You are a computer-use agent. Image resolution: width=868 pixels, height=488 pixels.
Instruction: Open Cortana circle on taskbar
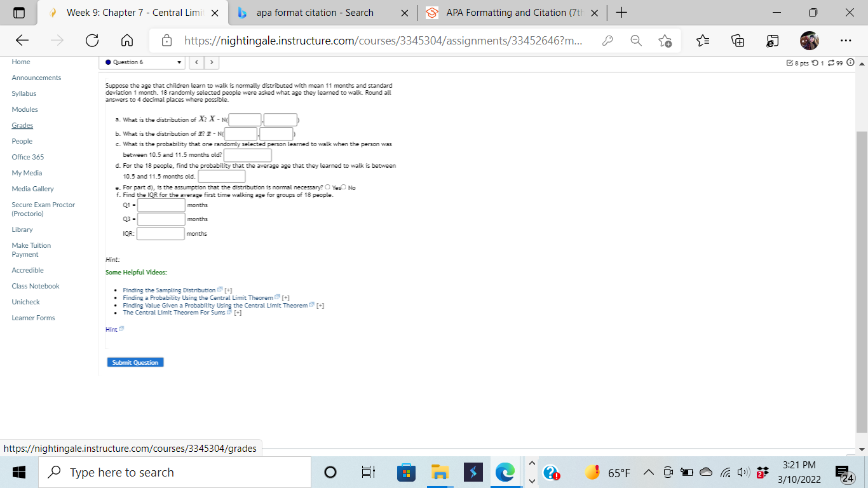[x=329, y=472]
